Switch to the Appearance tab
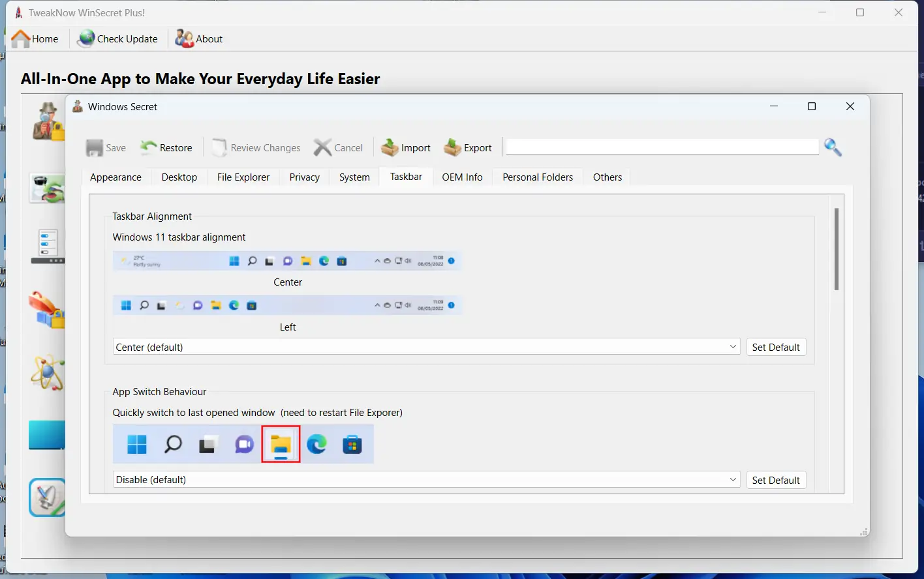Screen dimensions: 924x579 click(x=115, y=177)
